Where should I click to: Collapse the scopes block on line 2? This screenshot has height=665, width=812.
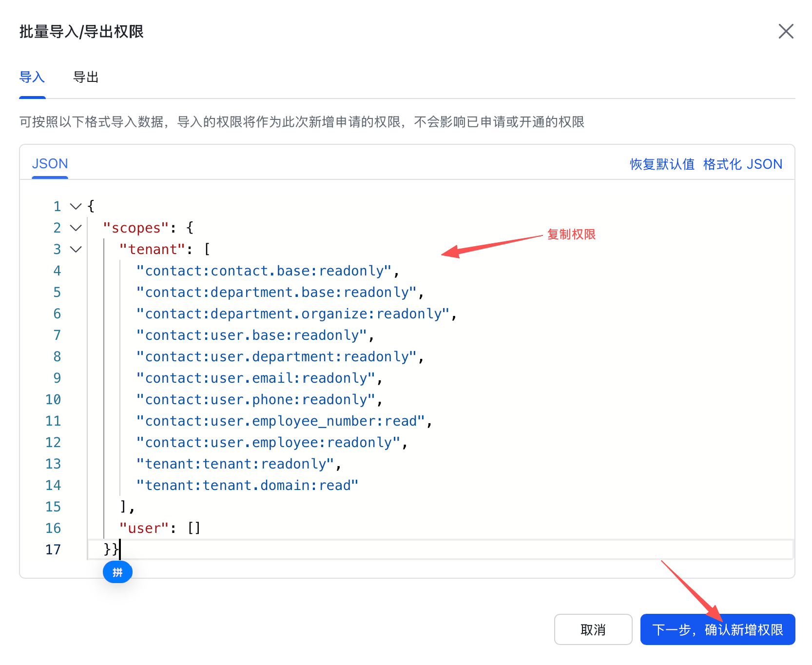76,228
